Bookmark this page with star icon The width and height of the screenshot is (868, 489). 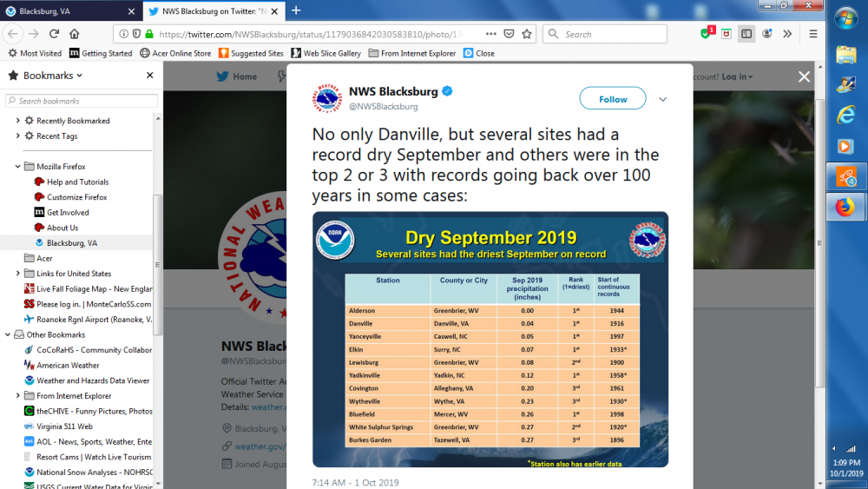[x=527, y=34]
